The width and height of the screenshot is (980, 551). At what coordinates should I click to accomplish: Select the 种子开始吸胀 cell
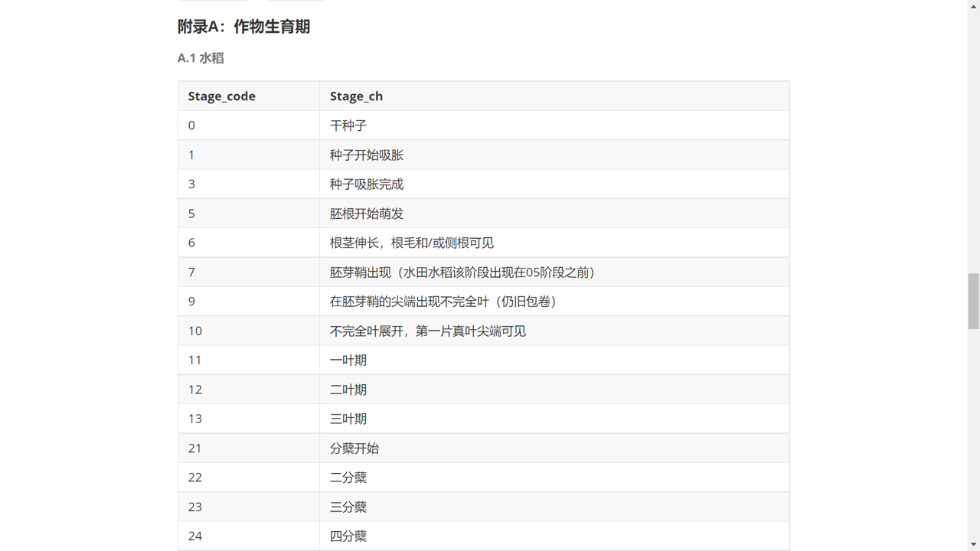click(367, 155)
